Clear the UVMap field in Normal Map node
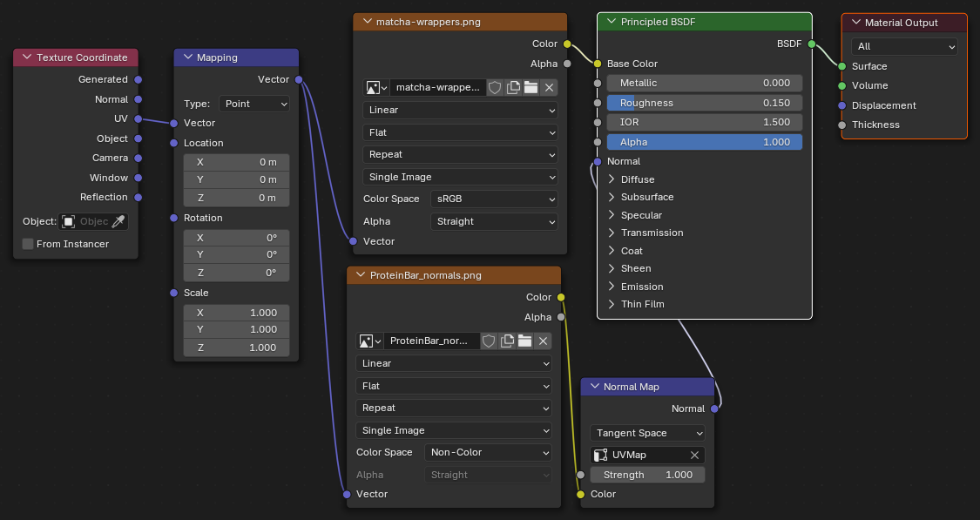 point(694,455)
